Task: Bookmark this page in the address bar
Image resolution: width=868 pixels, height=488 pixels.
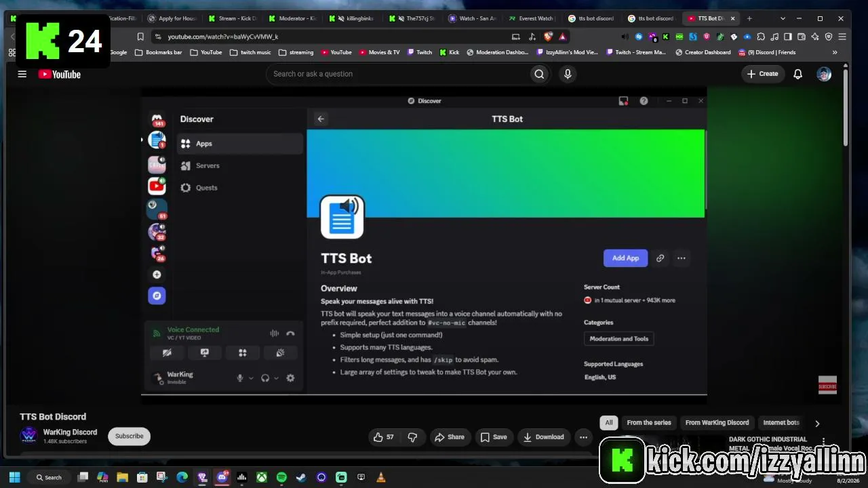Action: [140, 37]
